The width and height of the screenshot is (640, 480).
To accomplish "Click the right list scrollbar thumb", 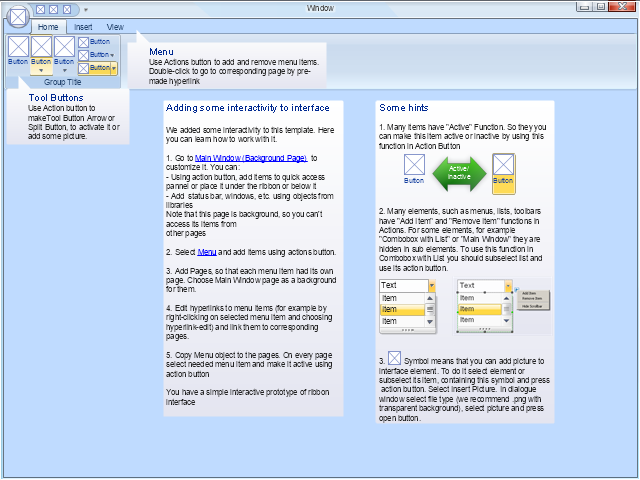I will (507, 309).
